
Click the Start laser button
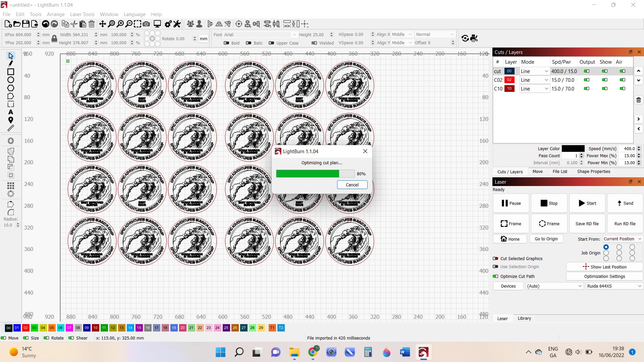pos(587,203)
